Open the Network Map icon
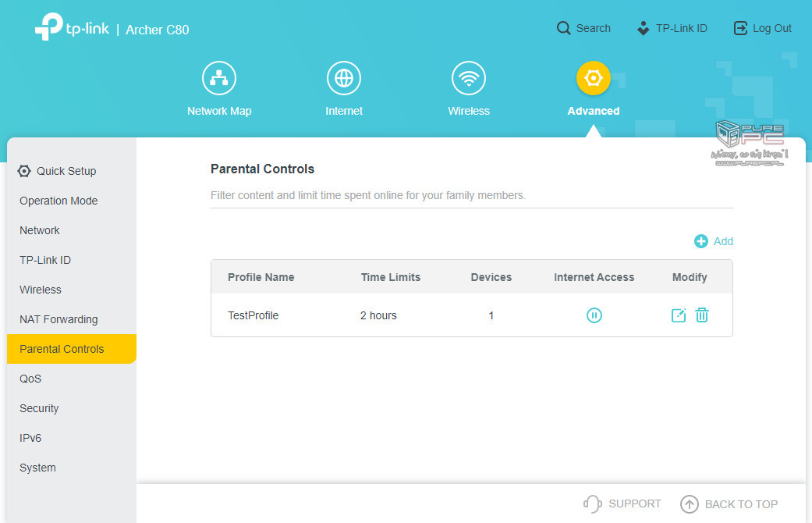812x523 pixels. click(x=219, y=79)
